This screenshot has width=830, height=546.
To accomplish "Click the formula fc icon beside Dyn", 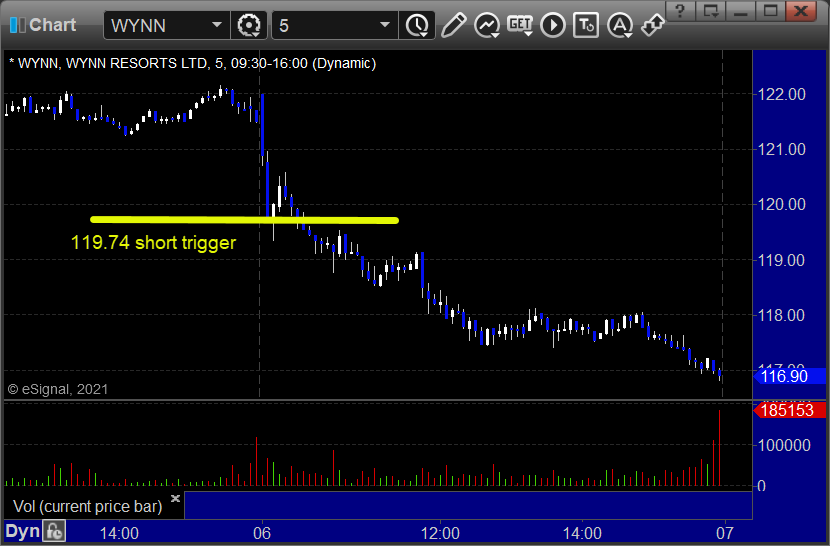I will click(54, 531).
